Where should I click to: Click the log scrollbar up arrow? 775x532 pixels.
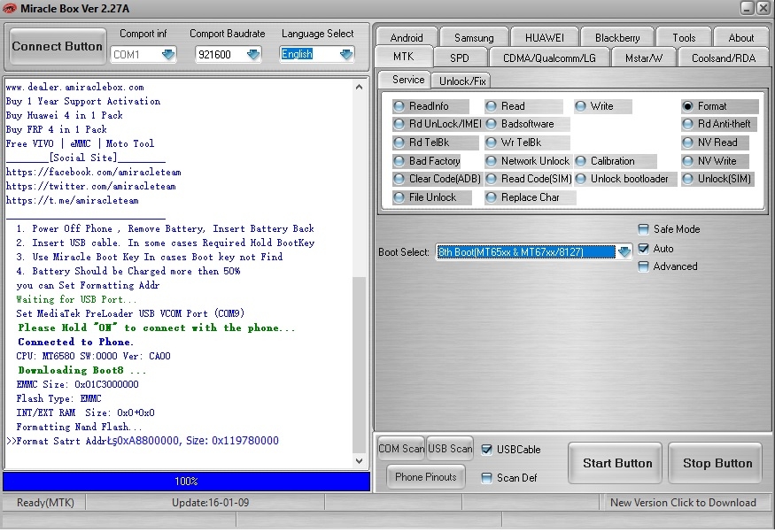pos(360,87)
